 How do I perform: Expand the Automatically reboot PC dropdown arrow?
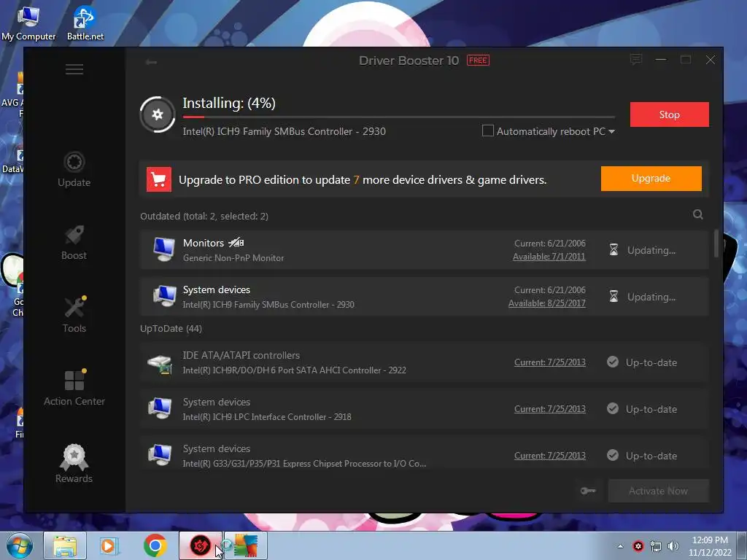pos(612,131)
